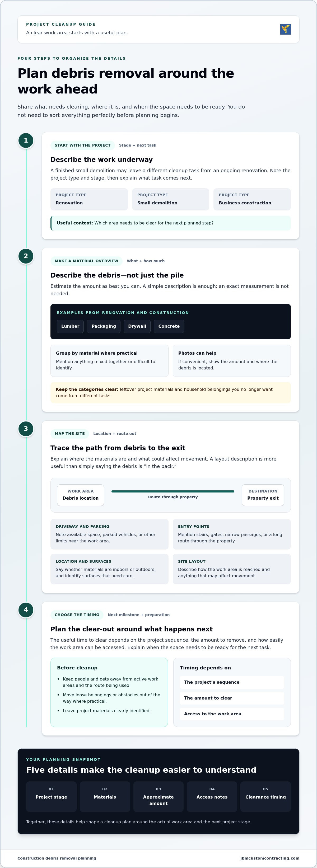Screen dimensions: 317x868
Task: Click the step 3 circle badge
Action: pos(26,429)
